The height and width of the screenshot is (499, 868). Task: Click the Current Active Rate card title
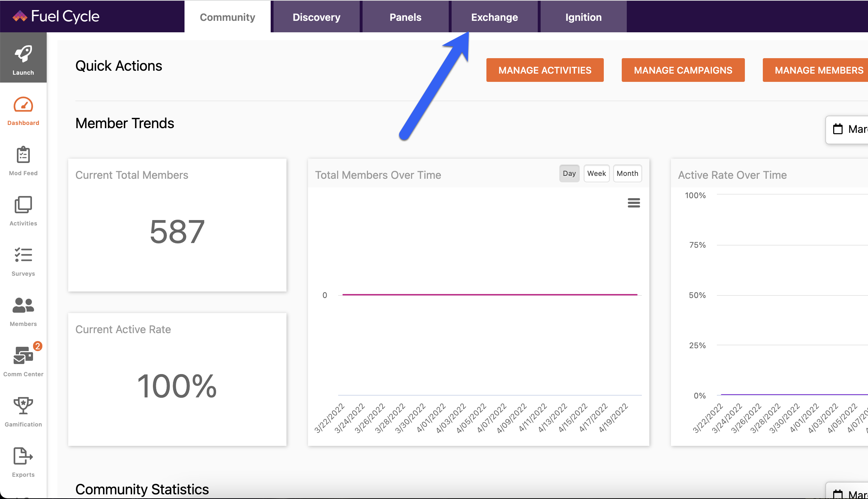pyautogui.click(x=123, y=329)
